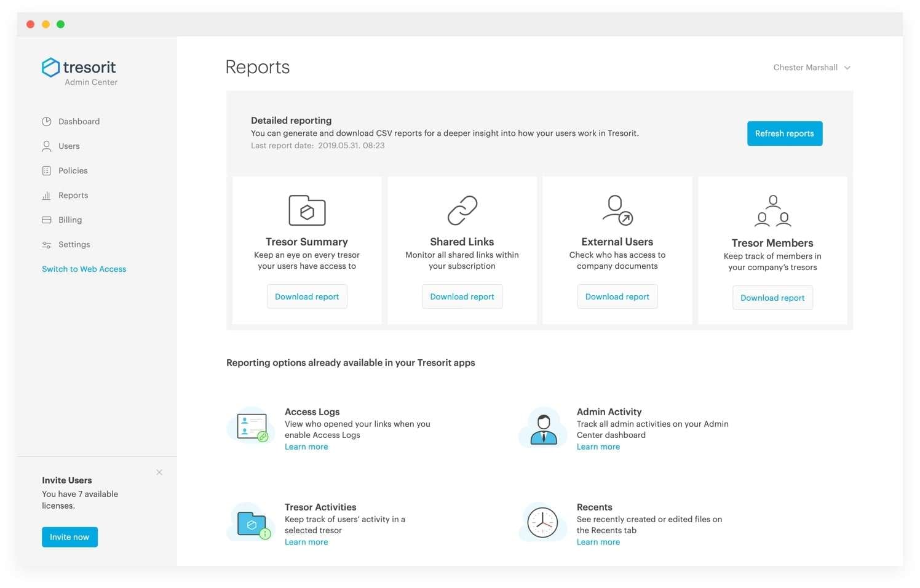Click the External Users card title
The height and width of the screenshot is (588, 920).
[x=617, y=242]
